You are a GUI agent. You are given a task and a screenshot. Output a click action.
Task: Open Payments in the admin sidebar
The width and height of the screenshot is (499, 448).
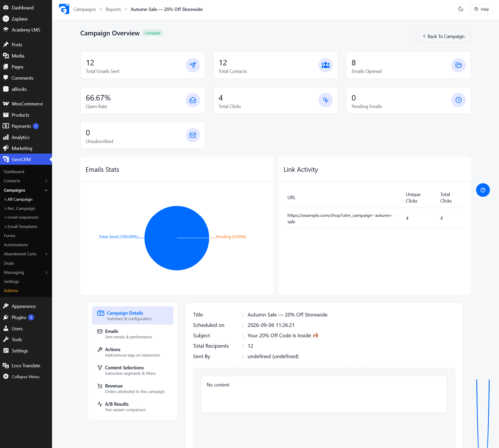point(26,126)
